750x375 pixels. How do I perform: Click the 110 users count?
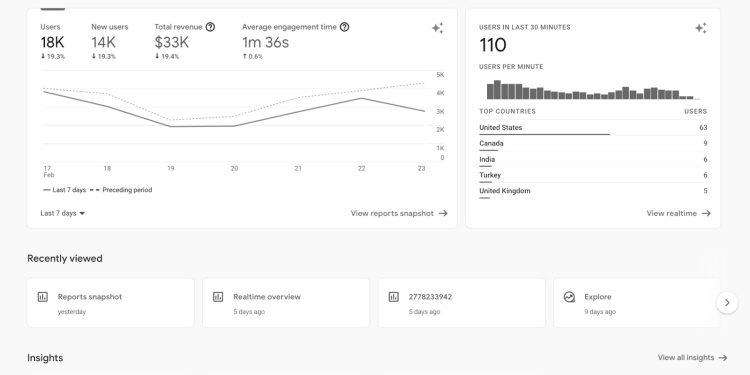(493, 45)
